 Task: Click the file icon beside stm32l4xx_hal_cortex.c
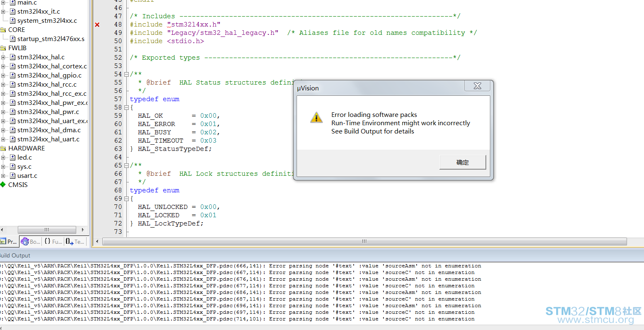coord(13,66)
